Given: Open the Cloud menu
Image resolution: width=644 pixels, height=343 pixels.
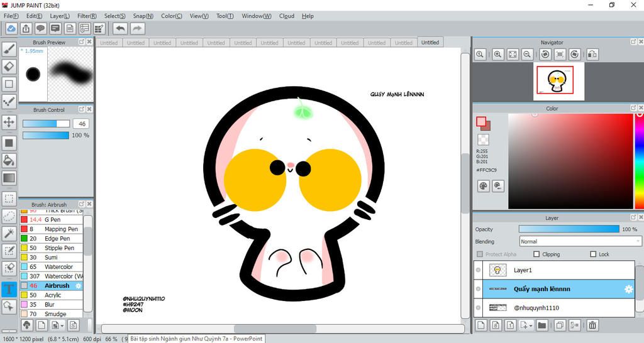Looking at the screenshot, I should tap(287, 16).
